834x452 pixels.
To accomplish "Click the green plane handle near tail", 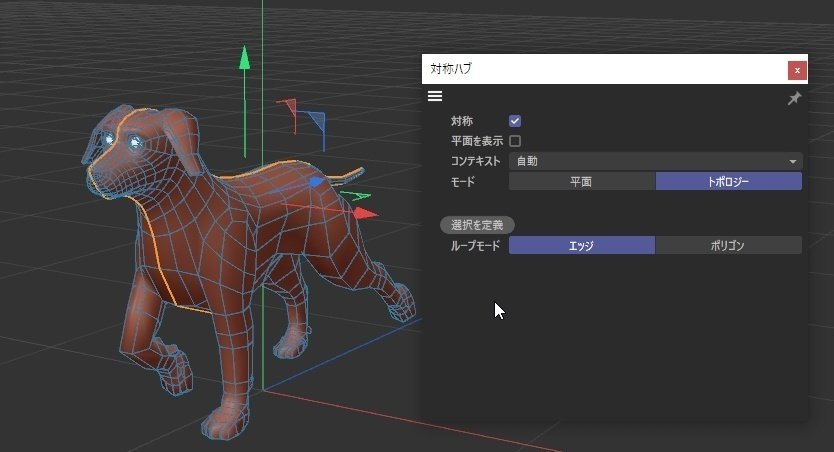I will click(x=356, y=196).
